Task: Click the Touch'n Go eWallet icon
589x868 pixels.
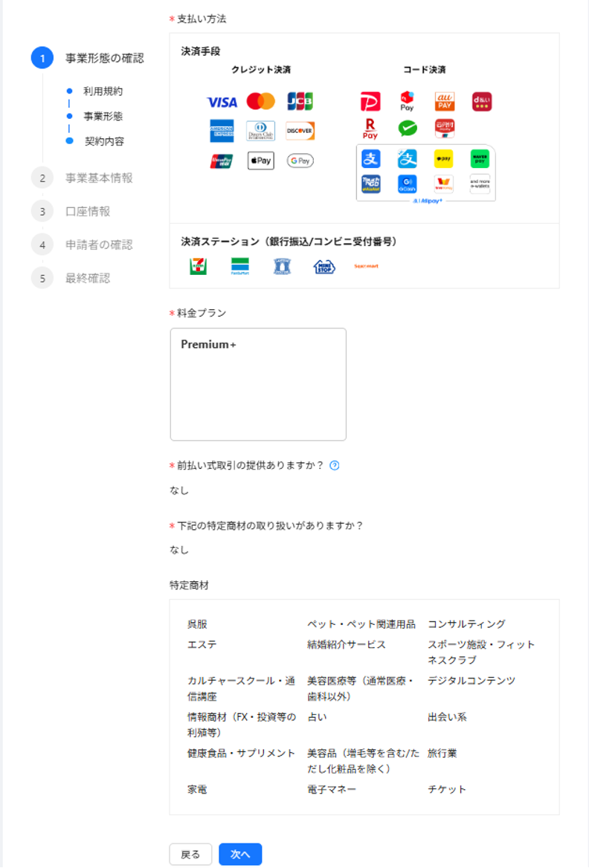Action: pos(370,184)
